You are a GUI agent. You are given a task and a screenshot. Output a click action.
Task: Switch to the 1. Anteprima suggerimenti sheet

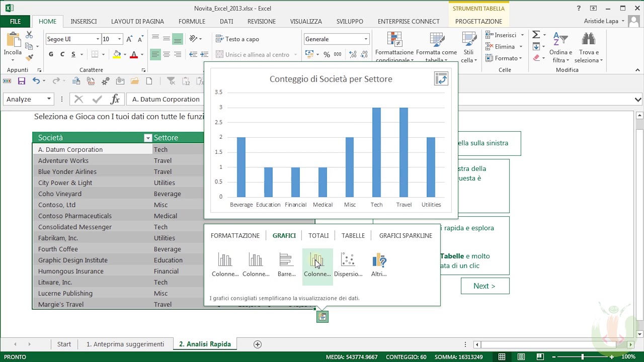125,344
